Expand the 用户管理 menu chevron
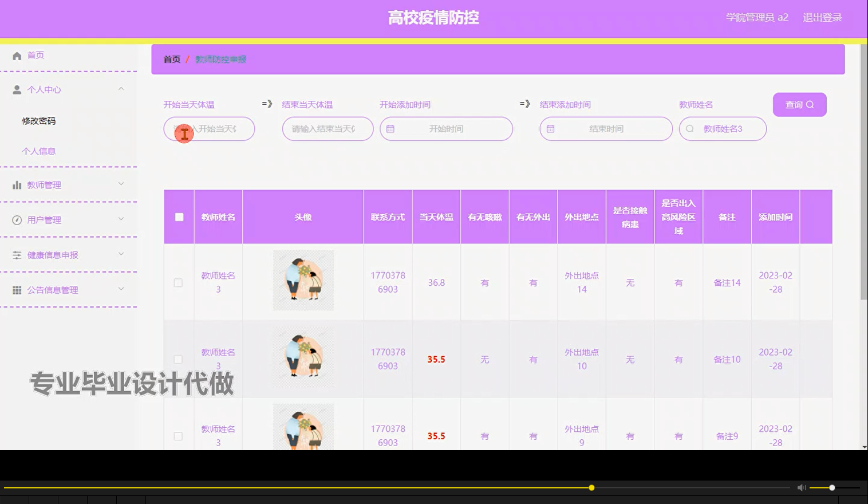This screenshot has width=868, height=504. pos(121,219)
